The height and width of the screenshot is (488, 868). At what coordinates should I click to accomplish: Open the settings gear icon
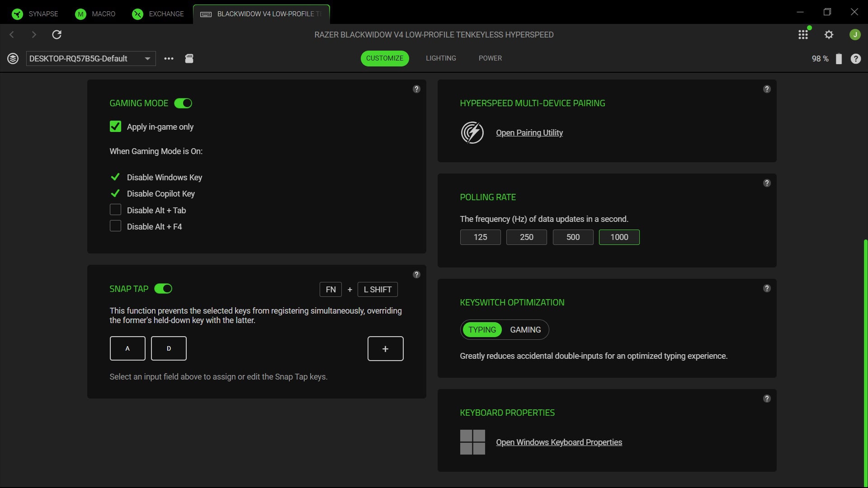pos(829,35)
